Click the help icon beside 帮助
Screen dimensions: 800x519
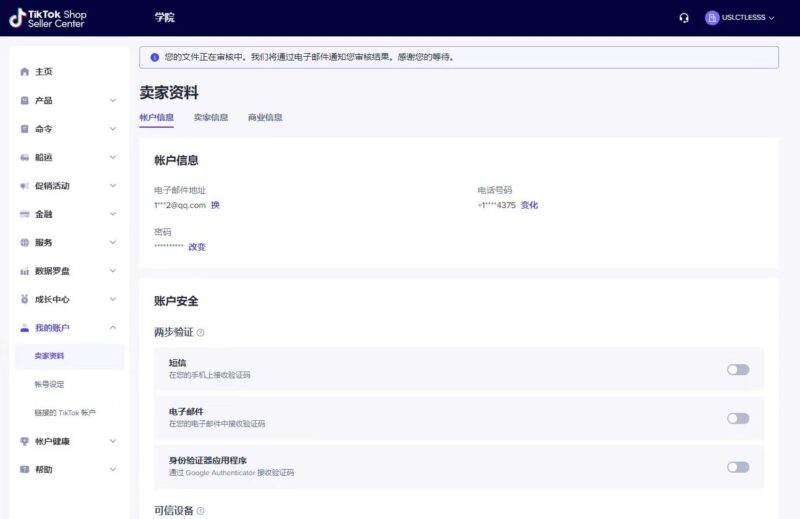(24, 469)
